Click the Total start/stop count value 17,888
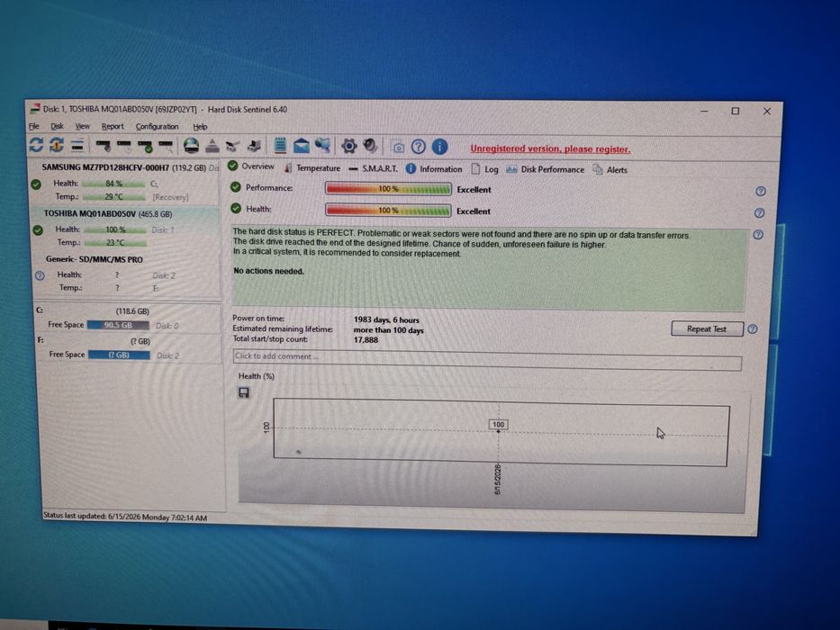 click(366, 339)
